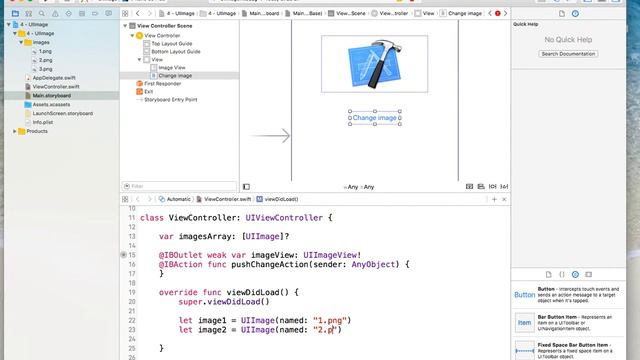Screen dimensions: 640x360
Task: Add a new assistant editor pane
Action: pos(494,199)
